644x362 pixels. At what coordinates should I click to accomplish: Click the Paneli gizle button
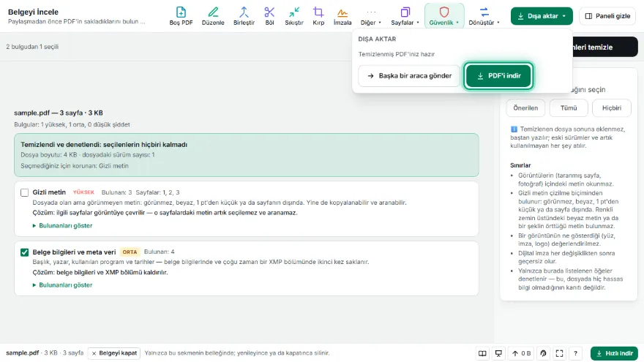[x=607, y=16]
